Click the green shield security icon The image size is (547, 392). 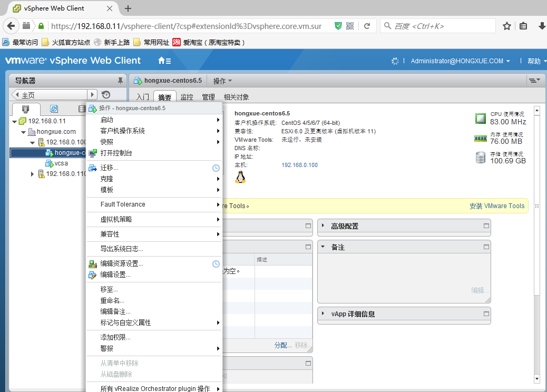click(x=338, y=26)
